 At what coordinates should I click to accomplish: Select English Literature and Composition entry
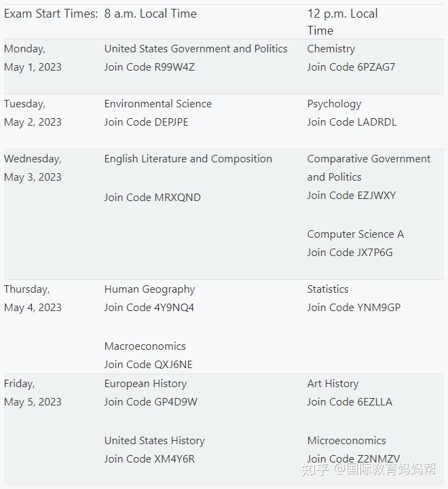pos(188,159)
